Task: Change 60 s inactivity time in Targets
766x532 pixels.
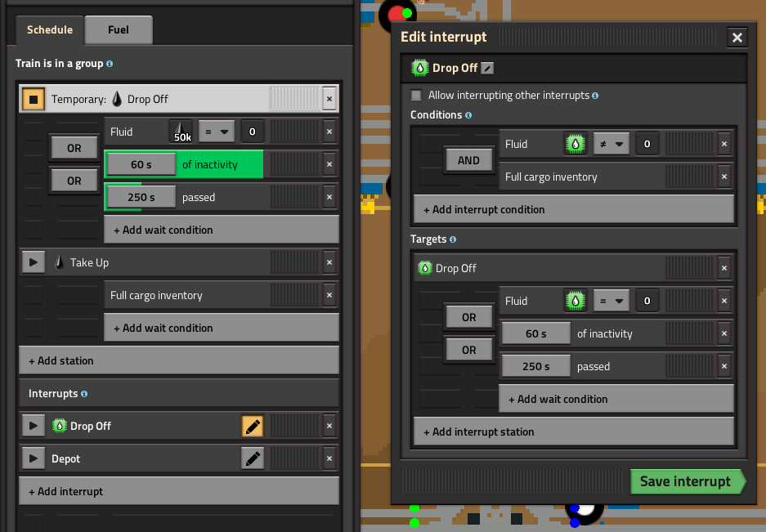Action: (536, 333)
